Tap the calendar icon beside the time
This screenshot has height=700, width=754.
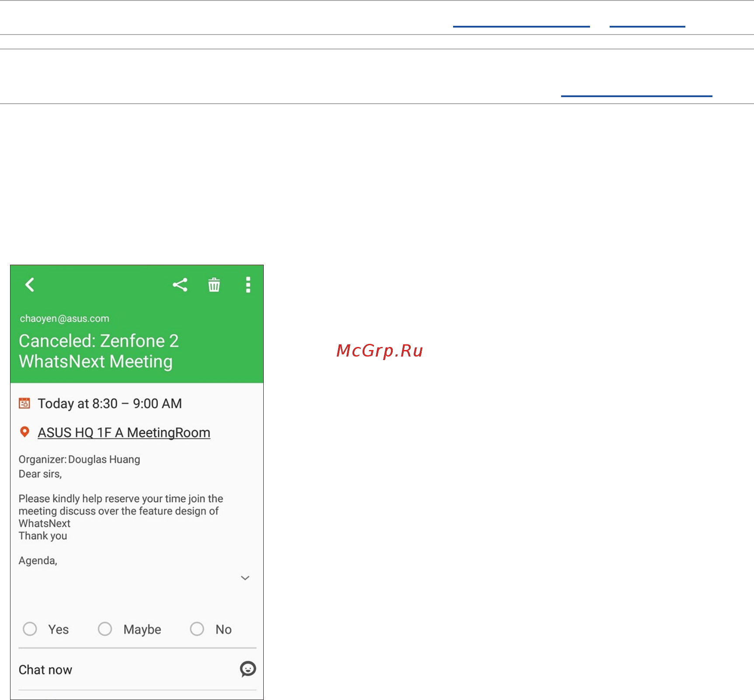[24, 403]
